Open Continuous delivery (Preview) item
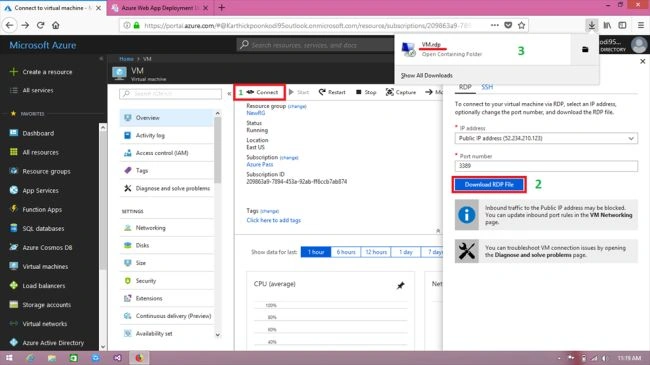This screenshot has width=650, height=365. coord(167,316)
